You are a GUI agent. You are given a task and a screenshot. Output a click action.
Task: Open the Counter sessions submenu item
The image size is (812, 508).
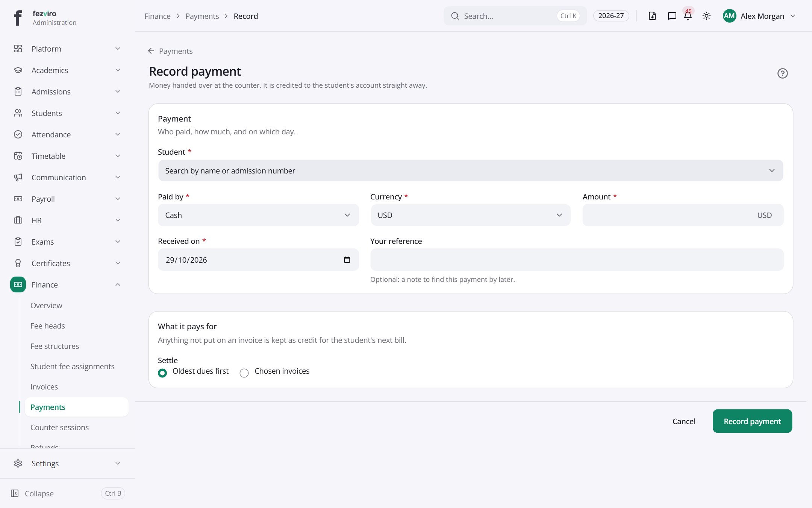click(x=60, y=427)
